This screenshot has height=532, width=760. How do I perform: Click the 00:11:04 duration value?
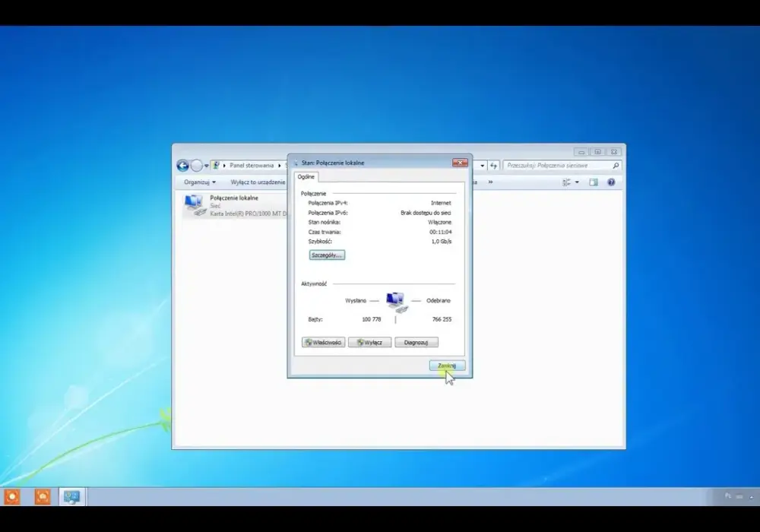tap(441, 232)
